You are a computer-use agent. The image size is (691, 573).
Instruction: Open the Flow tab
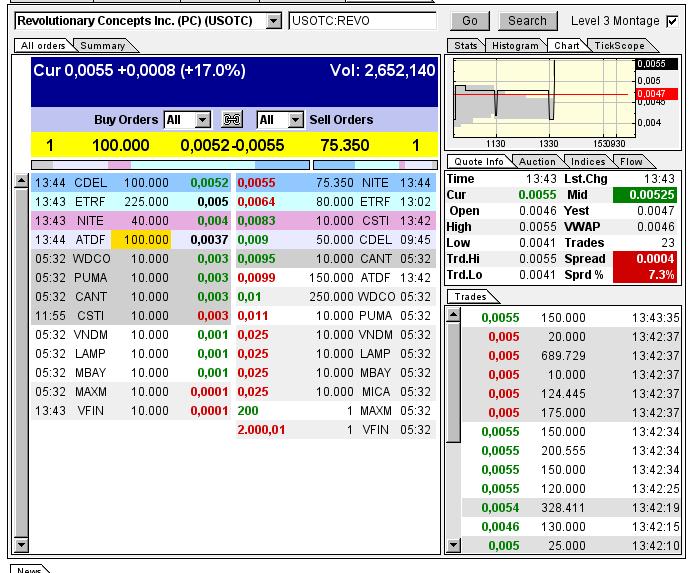pos(631,161)
